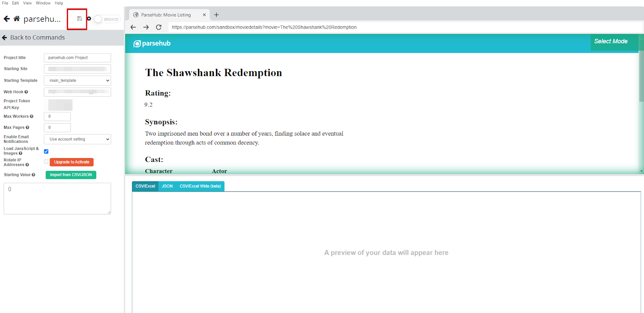
Task: Go back in the embedded browser
Action: [133, 27]
